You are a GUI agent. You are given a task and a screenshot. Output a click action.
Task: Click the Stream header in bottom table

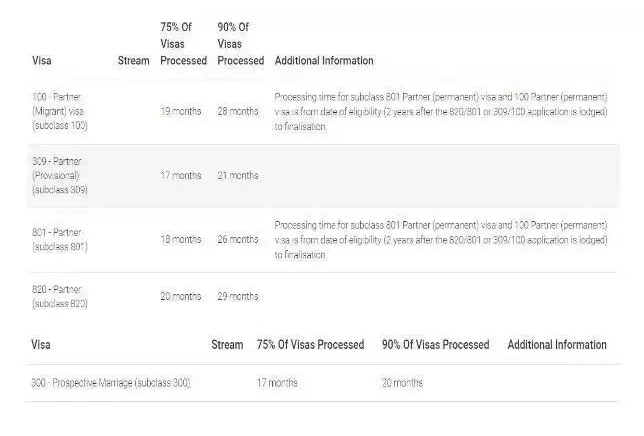227,344
